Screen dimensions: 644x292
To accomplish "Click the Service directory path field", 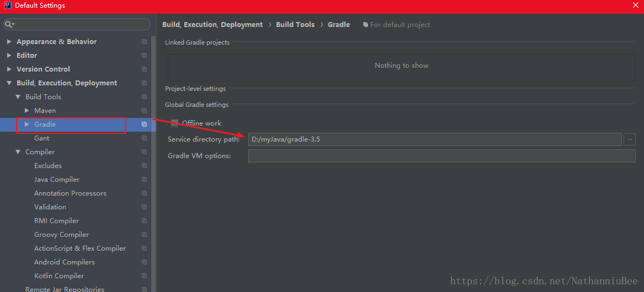I will tap(435, 139).
